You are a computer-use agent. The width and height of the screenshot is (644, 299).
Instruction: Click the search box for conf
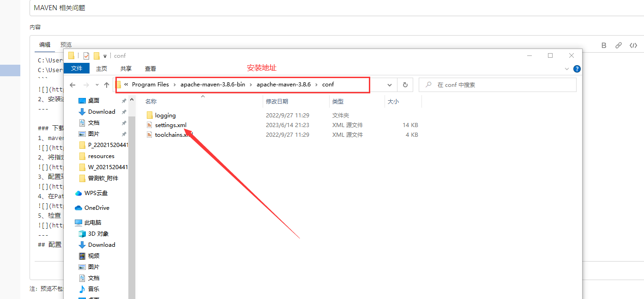(x=497, y=85)
